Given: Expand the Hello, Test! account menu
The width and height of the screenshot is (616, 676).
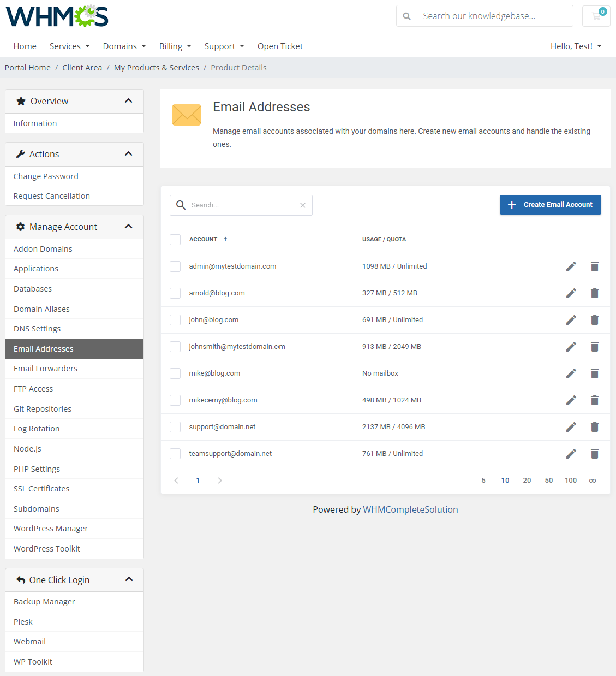Looking at the screenshot, I should [576, 46].
